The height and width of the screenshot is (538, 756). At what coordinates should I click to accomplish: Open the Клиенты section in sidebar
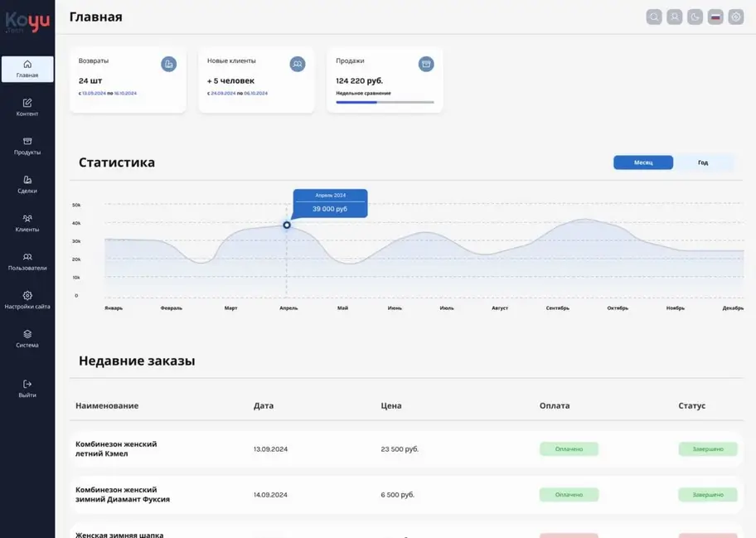click(27, 223)
